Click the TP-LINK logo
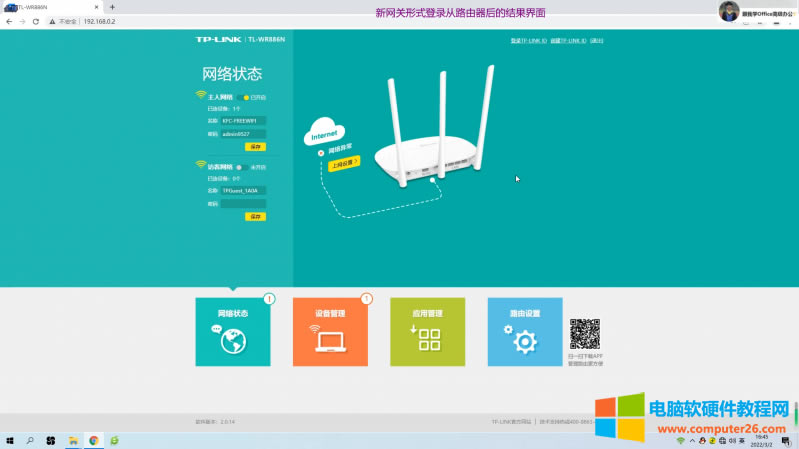This screenshot has height=449, width=799. point(218,39)
